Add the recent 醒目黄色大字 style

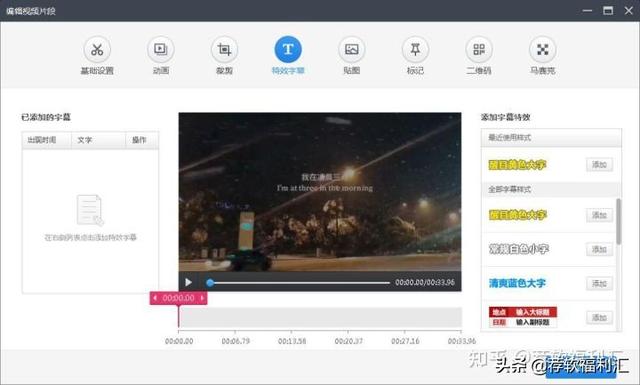click(x=599, y=165)
